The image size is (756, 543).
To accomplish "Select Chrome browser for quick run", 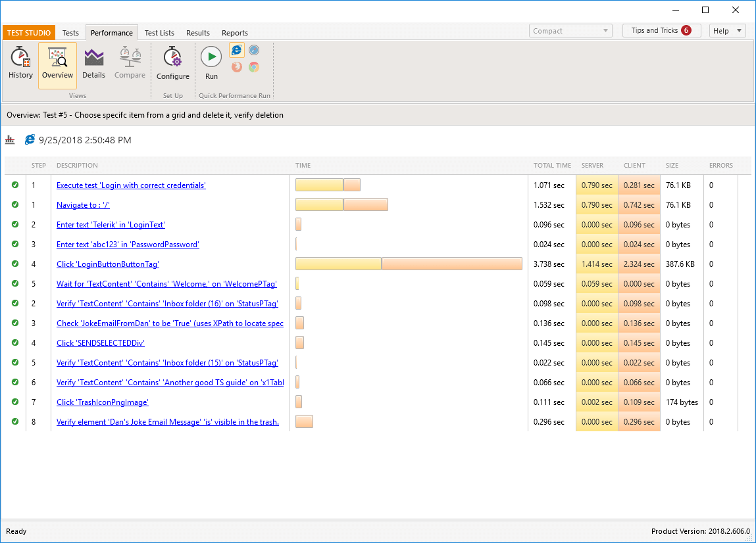I will click(x=253, y=67).
